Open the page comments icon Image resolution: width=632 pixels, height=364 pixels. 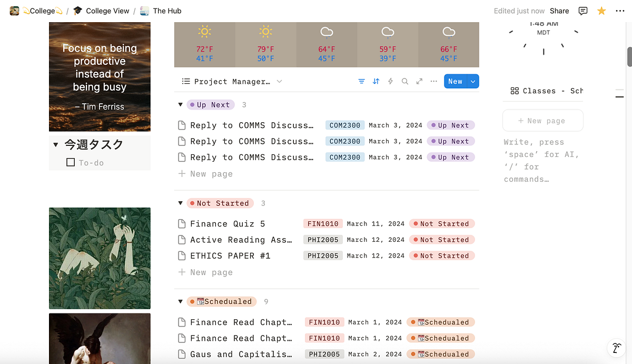pos(583,11)
